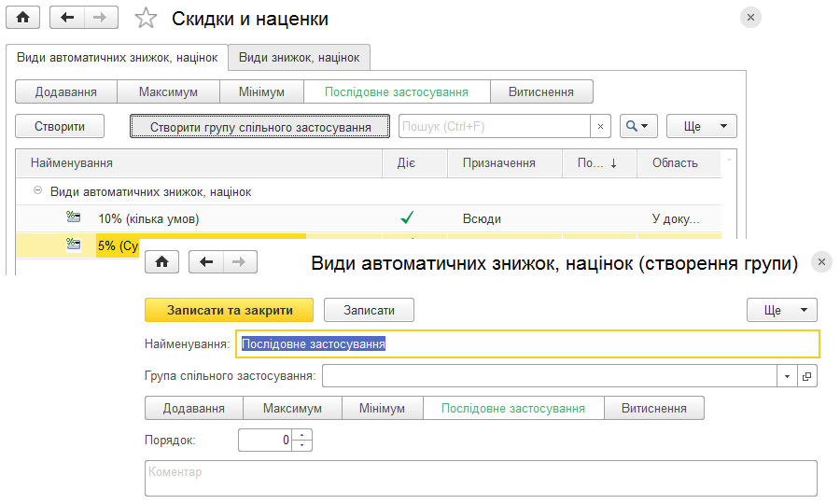Close the Скидки и наценки window
Image resolution: width=840 pixels, height=504 pixels.
(750, 17)
